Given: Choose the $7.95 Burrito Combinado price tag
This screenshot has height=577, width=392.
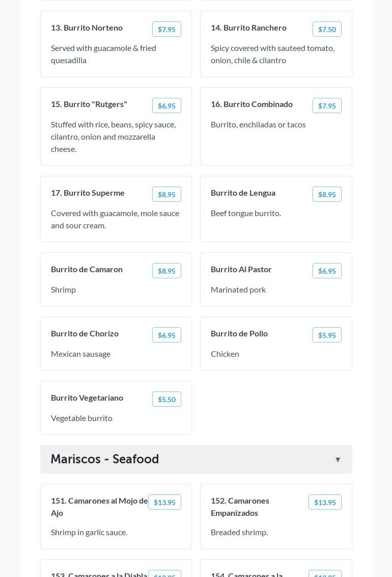Looking at the screenshot, I should pos(327,106).
